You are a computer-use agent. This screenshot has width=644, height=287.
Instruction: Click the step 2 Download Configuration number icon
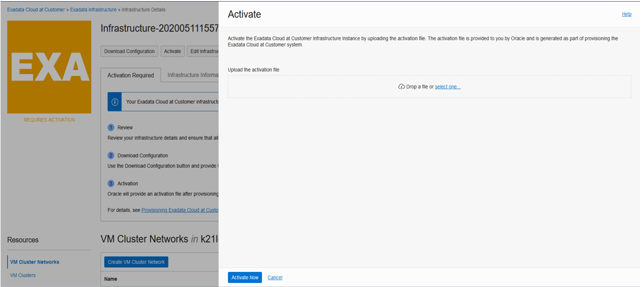(x=111, y=155)
